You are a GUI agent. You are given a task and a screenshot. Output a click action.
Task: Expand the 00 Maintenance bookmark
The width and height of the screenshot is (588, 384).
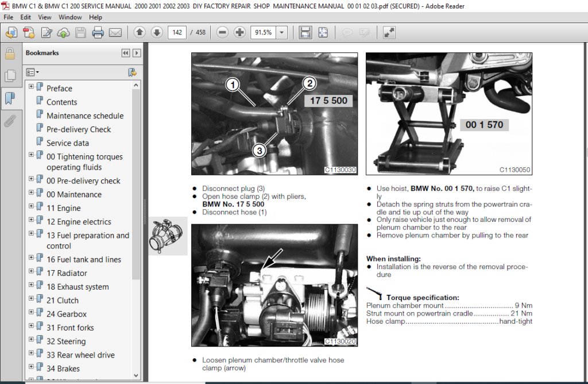tap(31, 192)
